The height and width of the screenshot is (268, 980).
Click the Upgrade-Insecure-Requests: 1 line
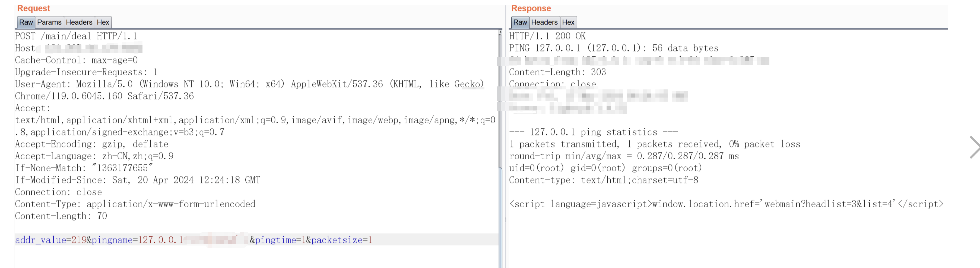pyautogui.click(x=86, y=72)
